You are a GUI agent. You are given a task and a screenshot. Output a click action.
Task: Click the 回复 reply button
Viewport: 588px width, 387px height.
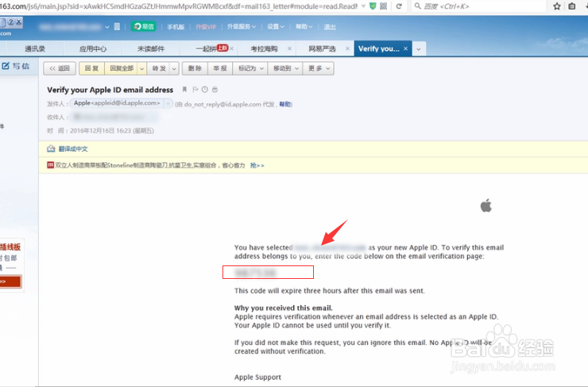click(92, 68)
